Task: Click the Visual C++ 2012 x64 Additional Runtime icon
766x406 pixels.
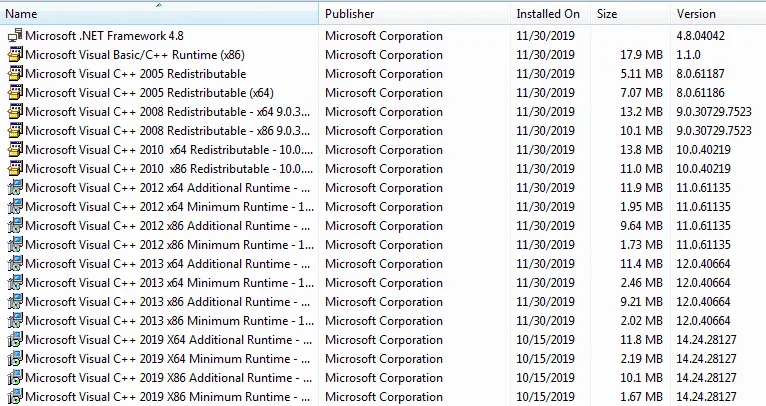Action: 15,188
